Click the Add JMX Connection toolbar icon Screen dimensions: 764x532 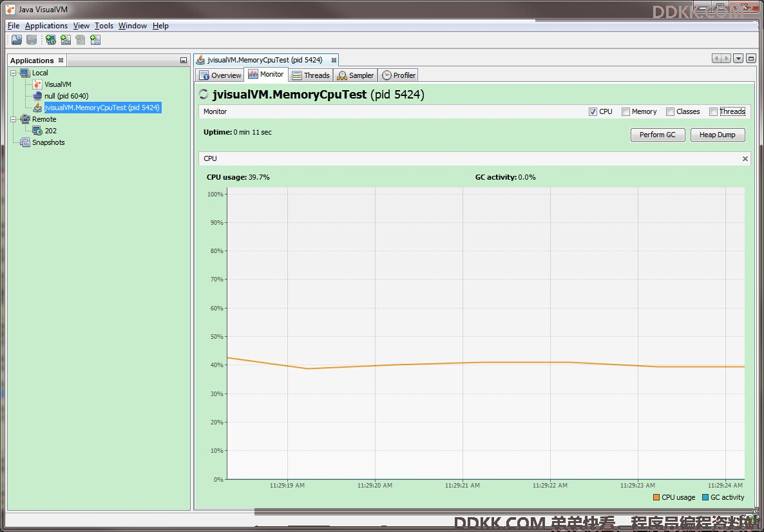point(66,40)
